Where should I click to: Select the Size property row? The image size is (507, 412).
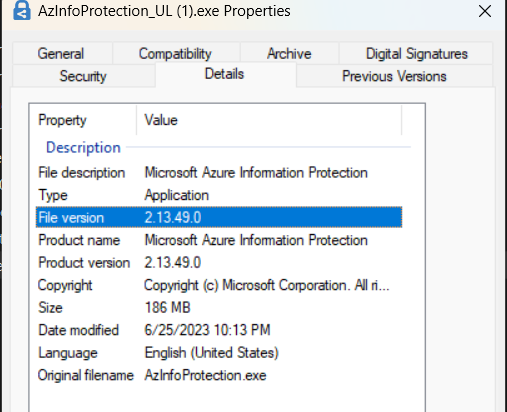point(219,308)
